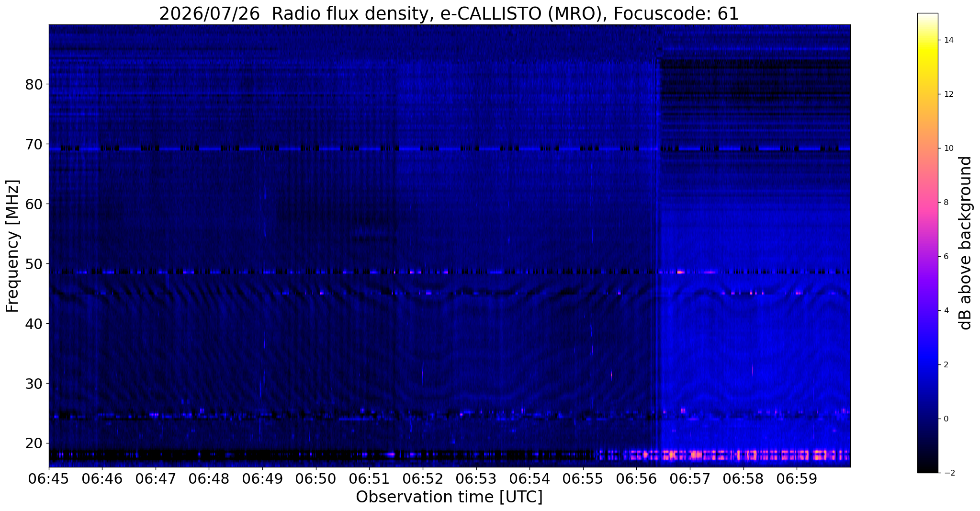Click the 06:59 time tick label

pos(797,478)
